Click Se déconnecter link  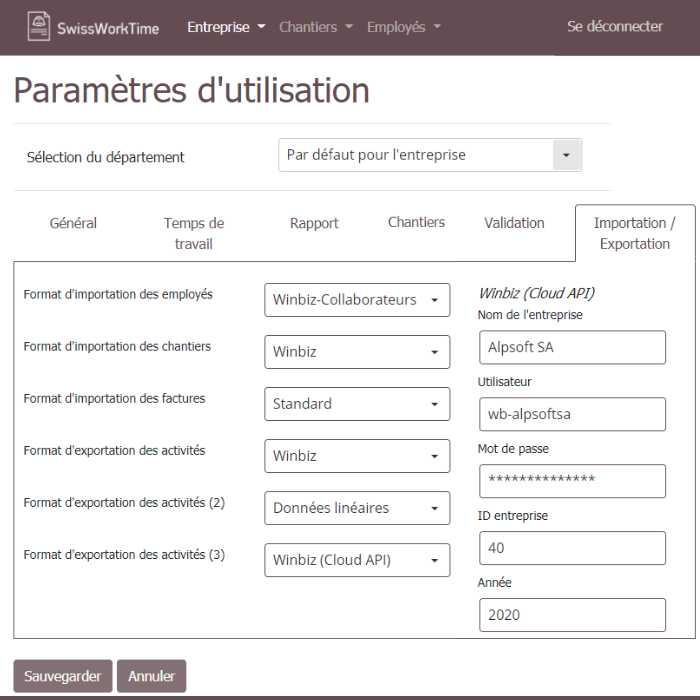tap(614, 27)
